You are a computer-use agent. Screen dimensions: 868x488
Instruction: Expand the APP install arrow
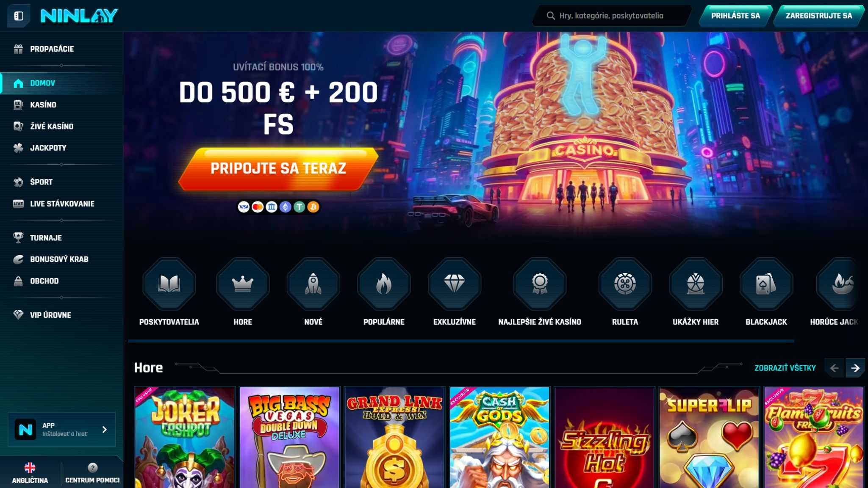pos(105,430)
